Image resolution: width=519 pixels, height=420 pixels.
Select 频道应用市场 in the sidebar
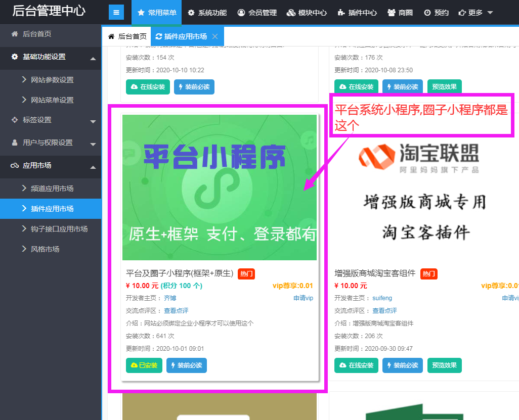52,189
